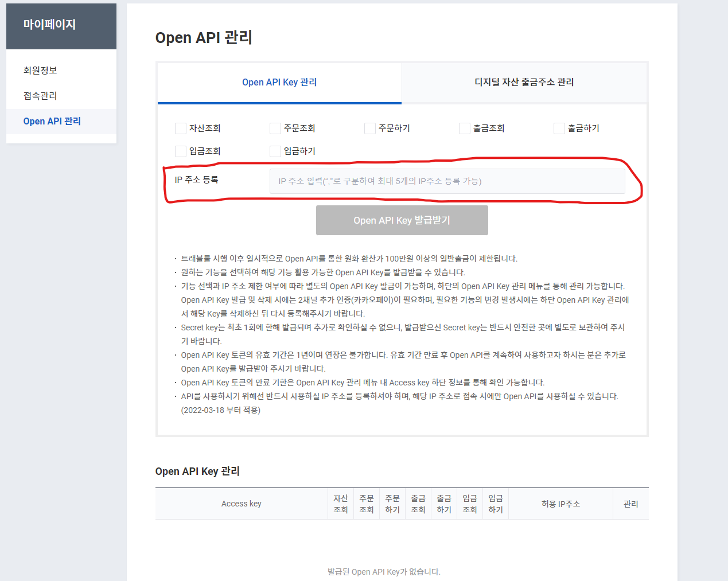The height and width of the screenshot is (581, 728).
Task: Toggle the 출금조회 checkbox
Action: pos(465,128)
